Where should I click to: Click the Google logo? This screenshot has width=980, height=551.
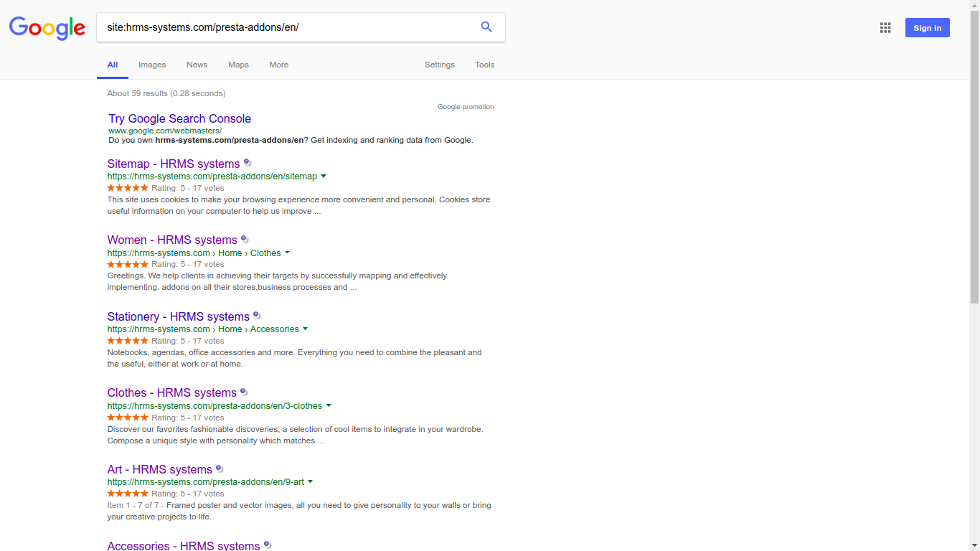pos(47,28)
